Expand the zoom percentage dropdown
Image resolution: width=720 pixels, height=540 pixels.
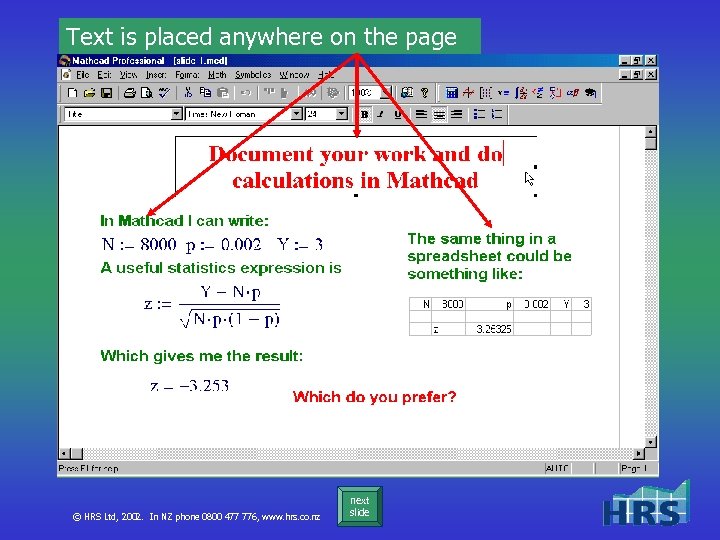click(x=387, y=93)
